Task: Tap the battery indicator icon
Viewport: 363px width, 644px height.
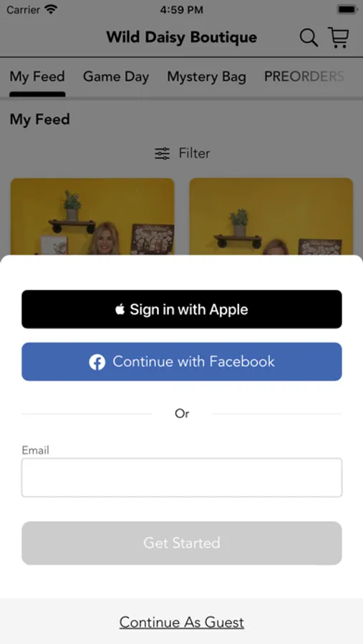Action: click(x=347, y=9)
